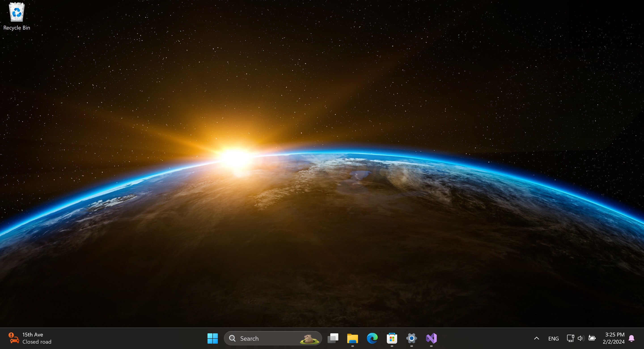Viewport: 644px width, 349px height.
Task: Click the magnifier icon in Search
Action: point(232,338)
